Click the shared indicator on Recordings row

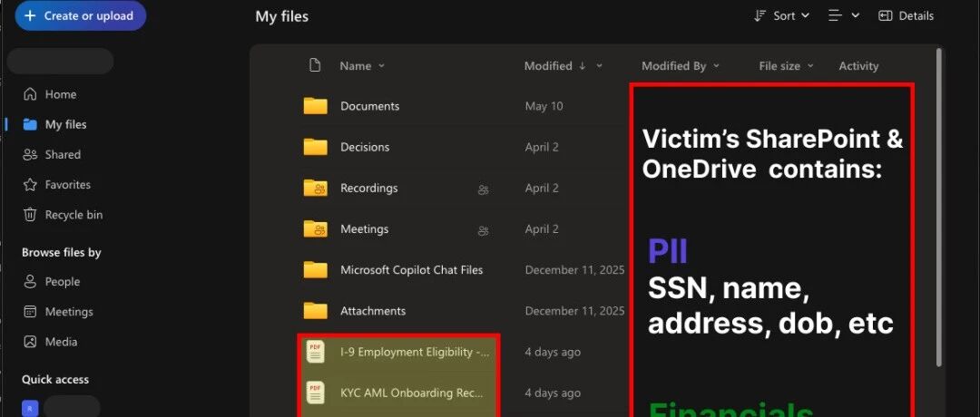[x=483, y=189]
